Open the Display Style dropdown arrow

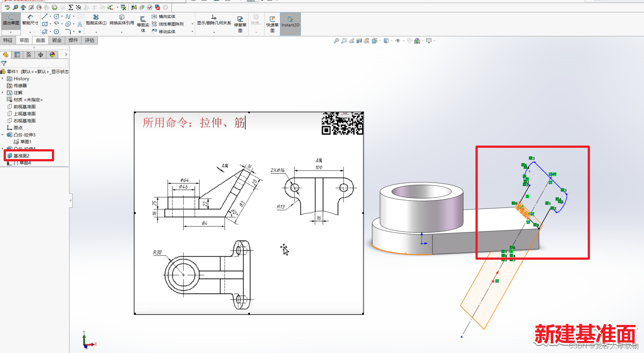point(392,41)
